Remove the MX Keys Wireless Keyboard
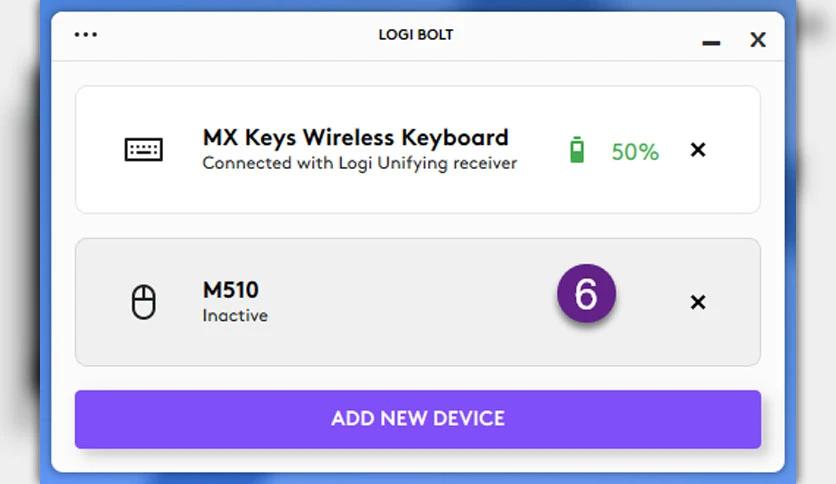The image size is (836, 484). [x=698, y=150]
